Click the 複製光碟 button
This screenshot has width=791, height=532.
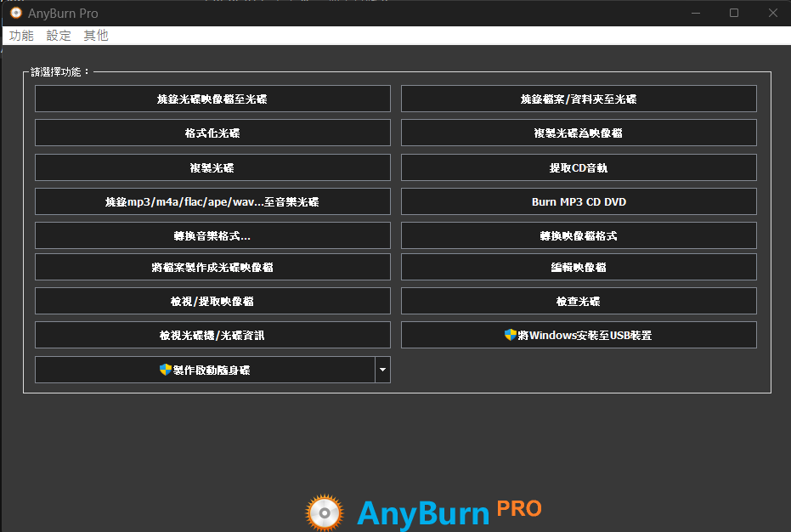click(x=212, y=167)
